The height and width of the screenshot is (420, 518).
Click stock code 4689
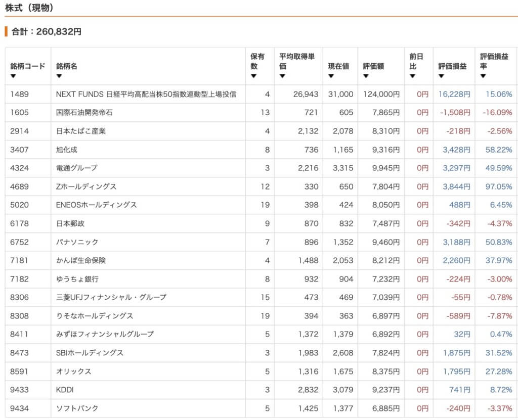click(19, 186)
